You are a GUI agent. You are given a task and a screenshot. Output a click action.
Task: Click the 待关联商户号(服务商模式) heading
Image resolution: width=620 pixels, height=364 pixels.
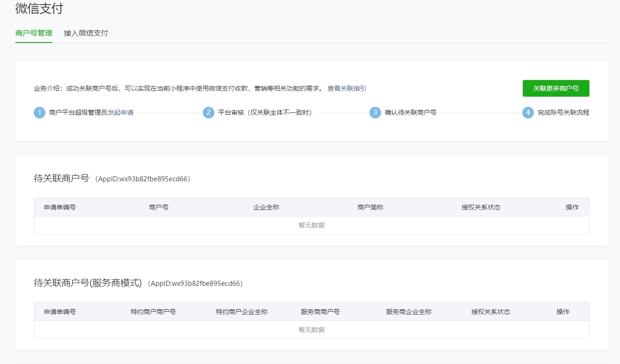(88, 283)
